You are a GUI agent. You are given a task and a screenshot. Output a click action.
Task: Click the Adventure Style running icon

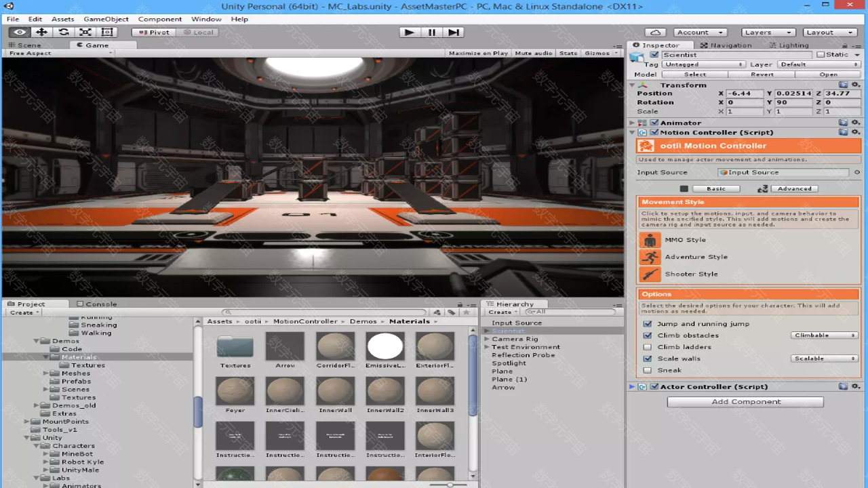[650, 257]
